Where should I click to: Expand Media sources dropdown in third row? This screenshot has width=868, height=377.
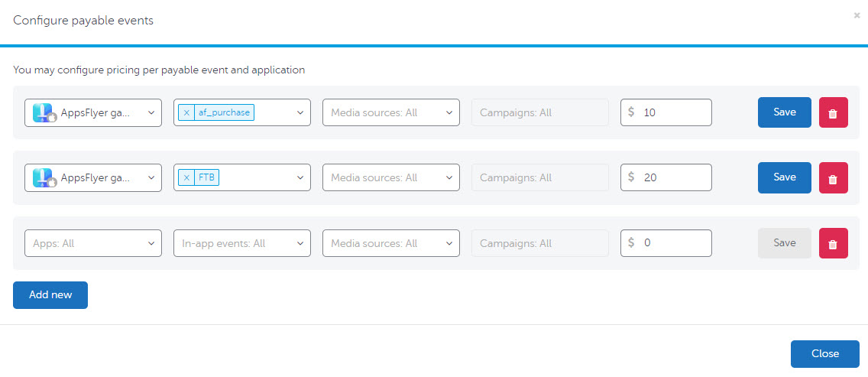(390, 243)
